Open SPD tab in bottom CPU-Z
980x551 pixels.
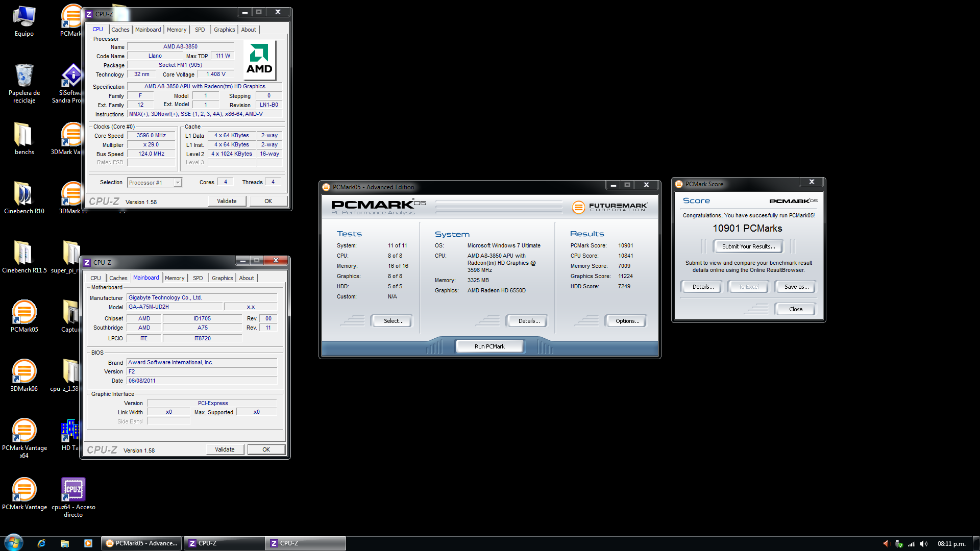(198, 278)
